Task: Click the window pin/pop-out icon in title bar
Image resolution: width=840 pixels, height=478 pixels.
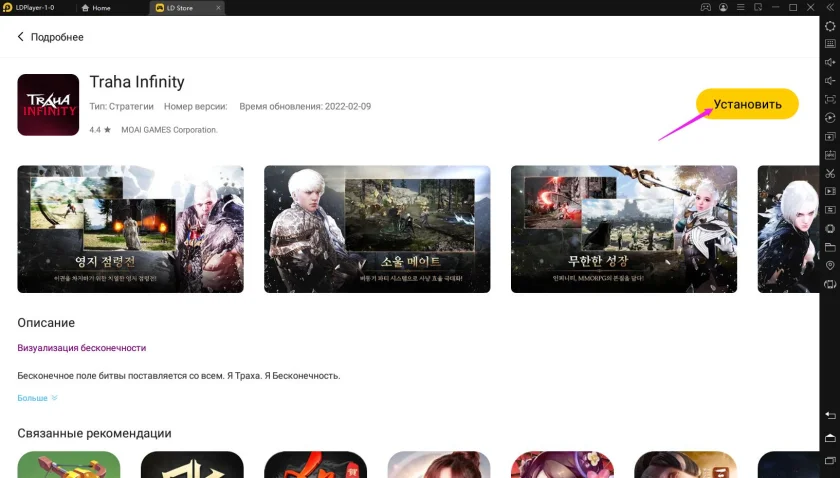Action: click(758, 8)
